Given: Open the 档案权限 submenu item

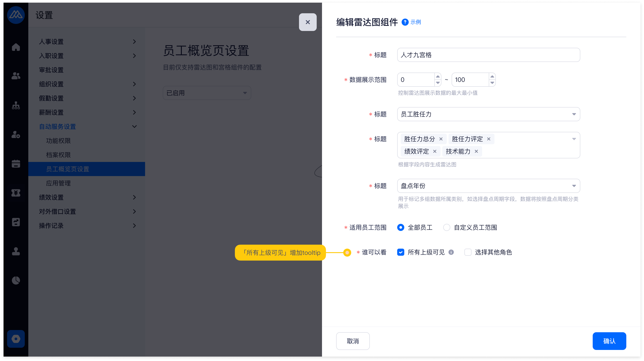Looking at the screenshot, I should [86, 155].
